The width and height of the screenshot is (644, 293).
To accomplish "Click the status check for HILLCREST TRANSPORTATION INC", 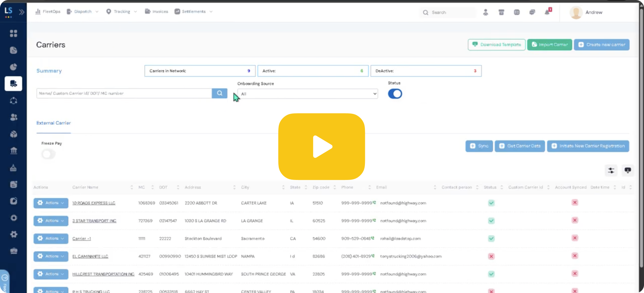I will [x=491, y=274].
